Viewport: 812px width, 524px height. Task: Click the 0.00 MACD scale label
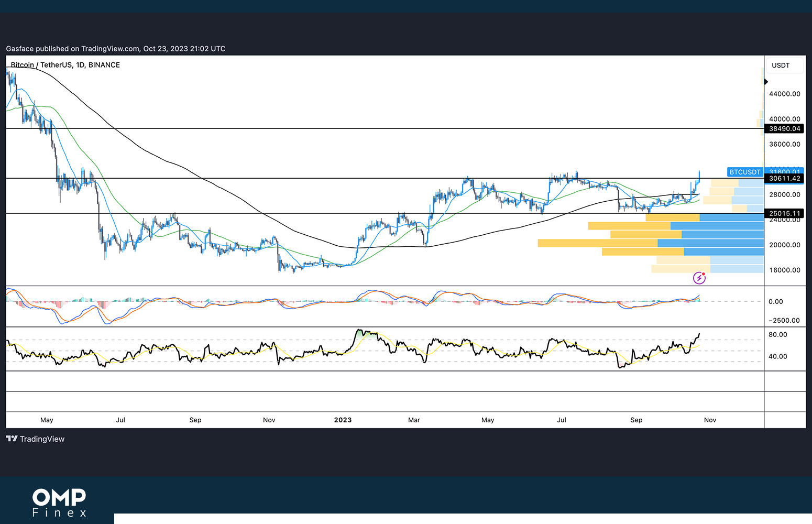(776, 301)
